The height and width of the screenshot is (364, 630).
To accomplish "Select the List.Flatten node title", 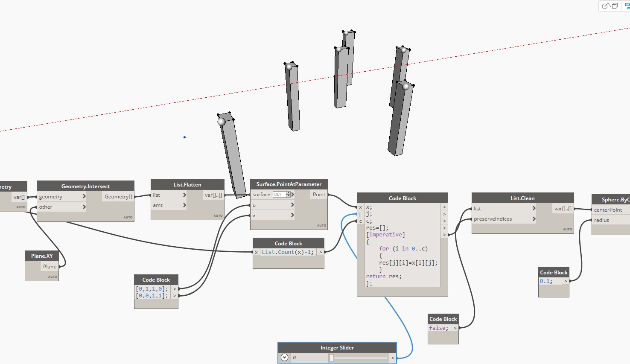I will point(187,184).
